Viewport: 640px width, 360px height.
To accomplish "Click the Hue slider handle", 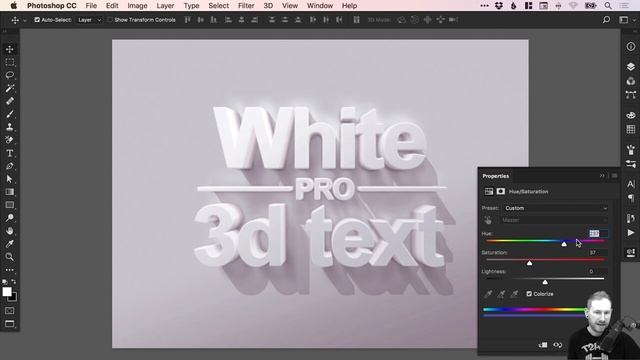I will 564,244.
